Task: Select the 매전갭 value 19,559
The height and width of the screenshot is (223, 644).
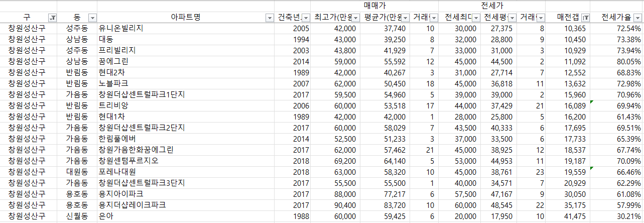Action: tap(568, 171)
